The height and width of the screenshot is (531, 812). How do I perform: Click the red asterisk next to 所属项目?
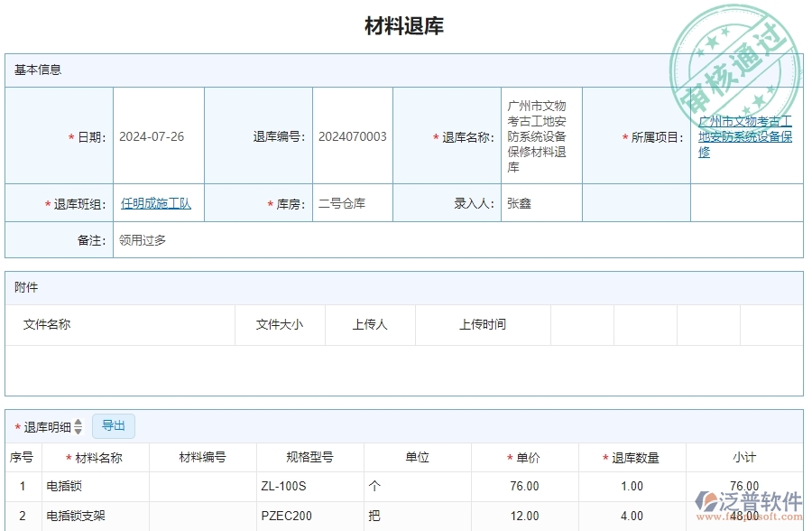(x=625, y=136)
